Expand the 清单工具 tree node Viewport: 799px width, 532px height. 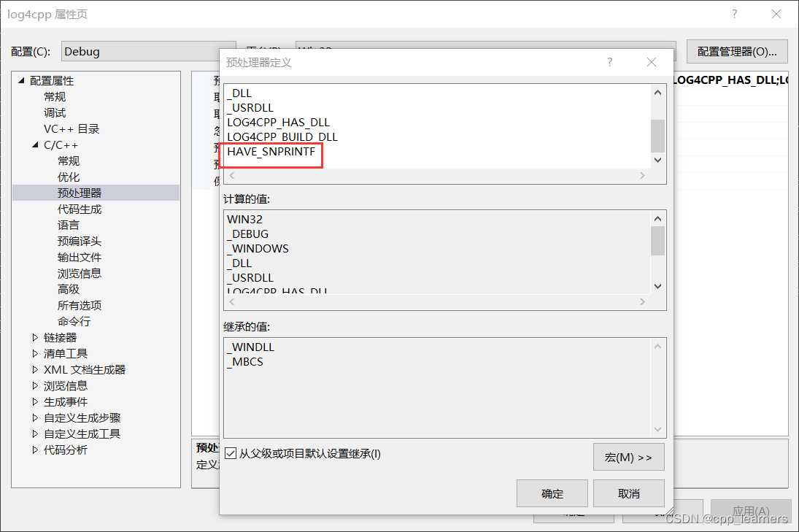pos(35,354)
